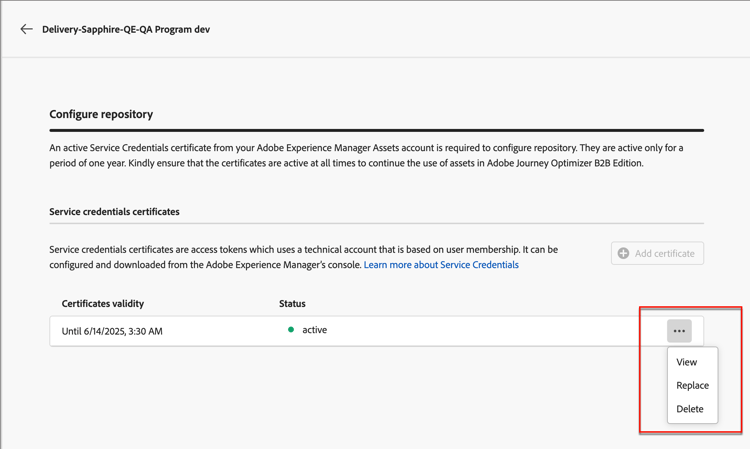
Task: Click the plus icon on Add certificate
Action: pyautogui.click(x=624, y=254)
